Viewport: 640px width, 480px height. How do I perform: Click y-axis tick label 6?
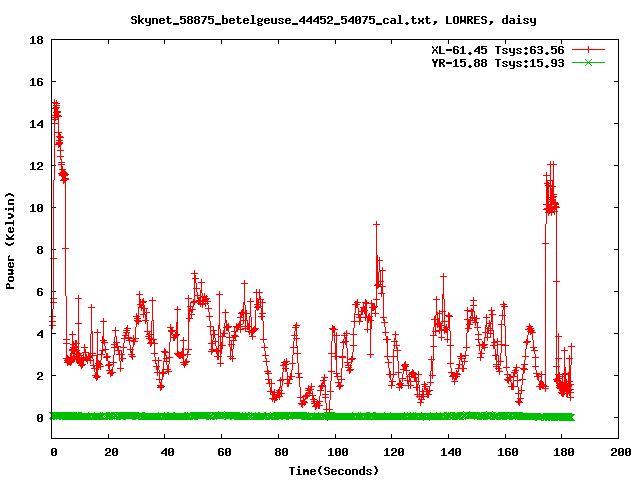[40, 292]
